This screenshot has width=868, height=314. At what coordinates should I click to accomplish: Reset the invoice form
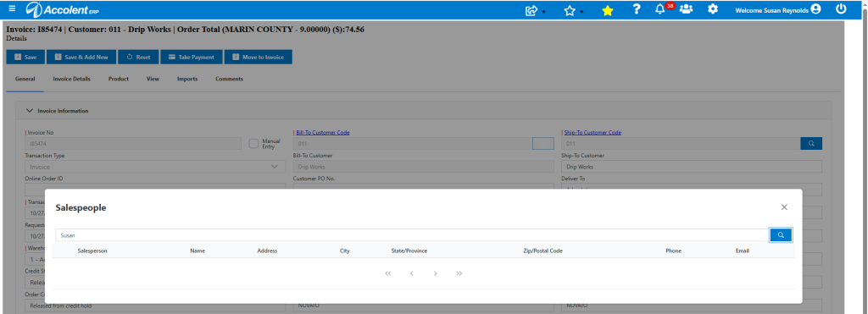click(x=138, y=57)
